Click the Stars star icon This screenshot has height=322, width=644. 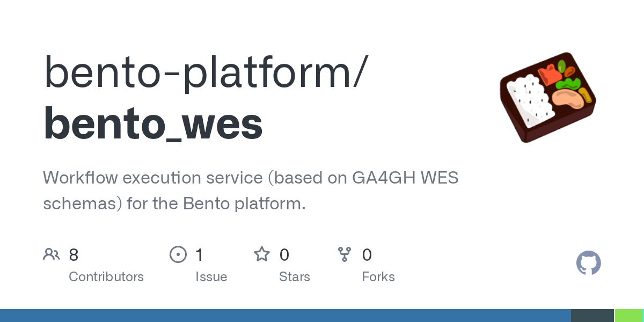click(262, 254)
